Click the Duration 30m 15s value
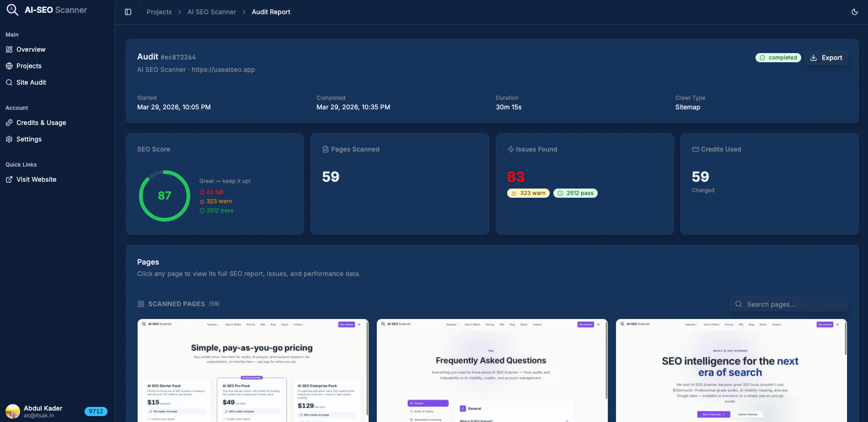The height and width of the screenshot is (422, 868). 509,107
